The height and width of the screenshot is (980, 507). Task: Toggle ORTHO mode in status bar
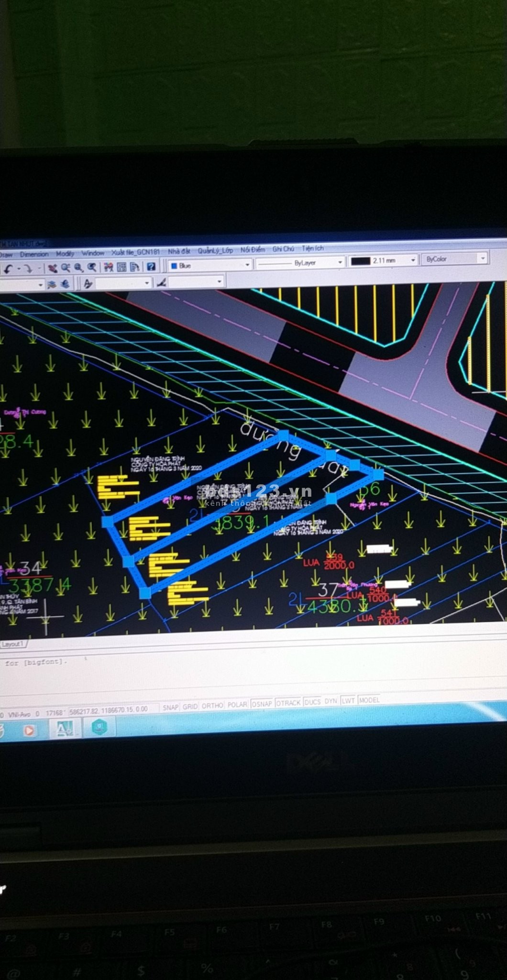point(212,705)
